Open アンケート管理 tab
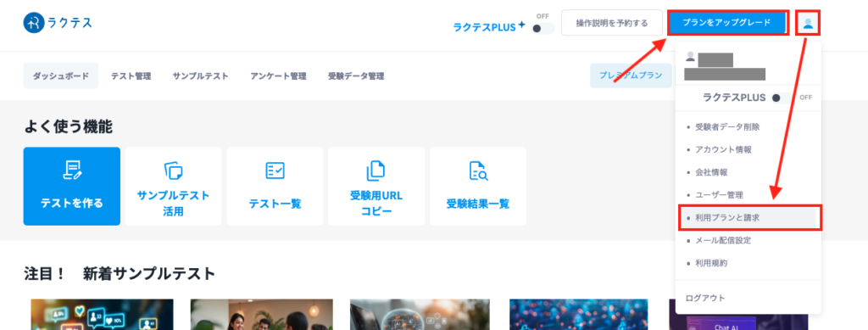Viewport: 868px width, 330px height. point(278,76)
